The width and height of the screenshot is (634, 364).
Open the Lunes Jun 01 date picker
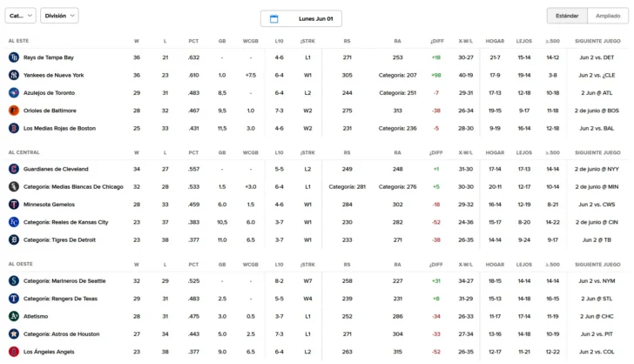301,18
